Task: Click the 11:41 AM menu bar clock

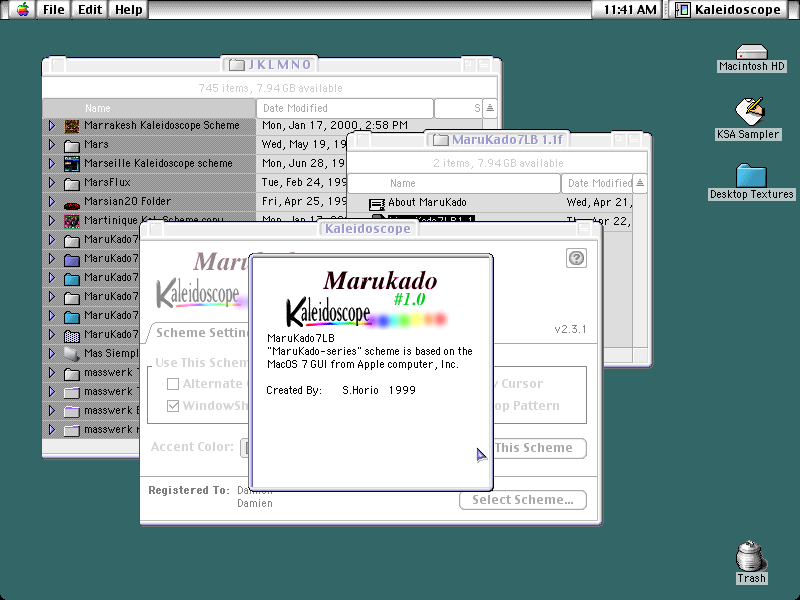Action: 630,9
